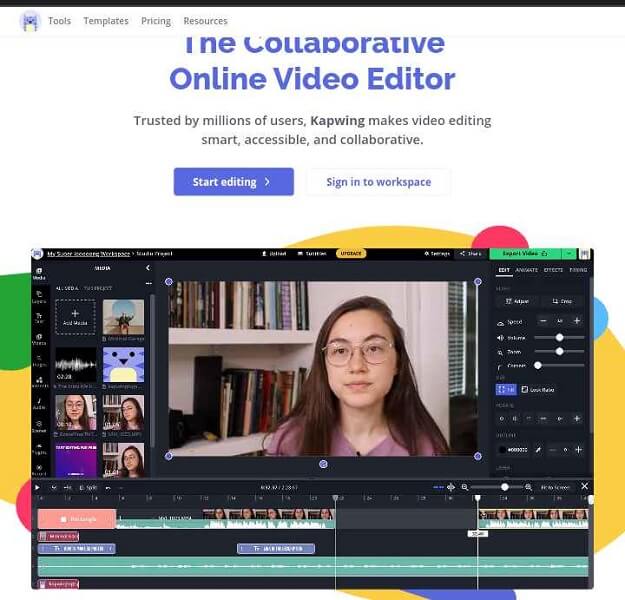Image resolution: width=625 pixels, height=600 pixels.
Task: Click the rotate handle below the video canvas
Action: (x=323, y=464)
